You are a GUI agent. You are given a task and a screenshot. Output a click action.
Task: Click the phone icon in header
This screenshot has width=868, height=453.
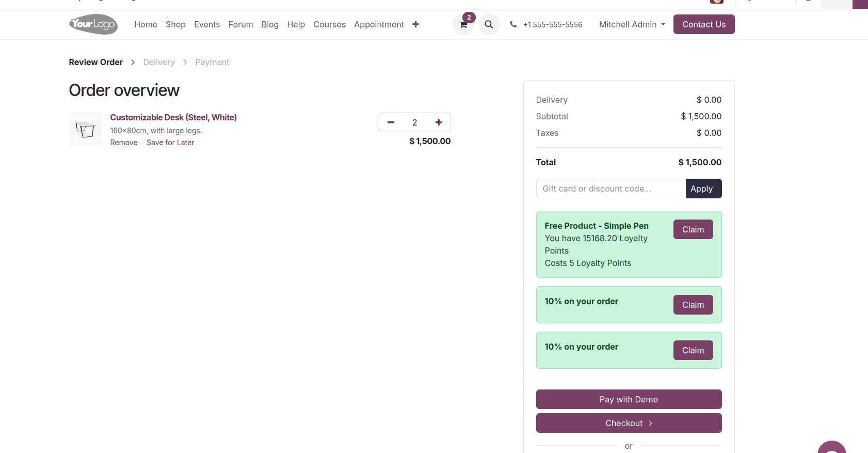coord(513,24)
